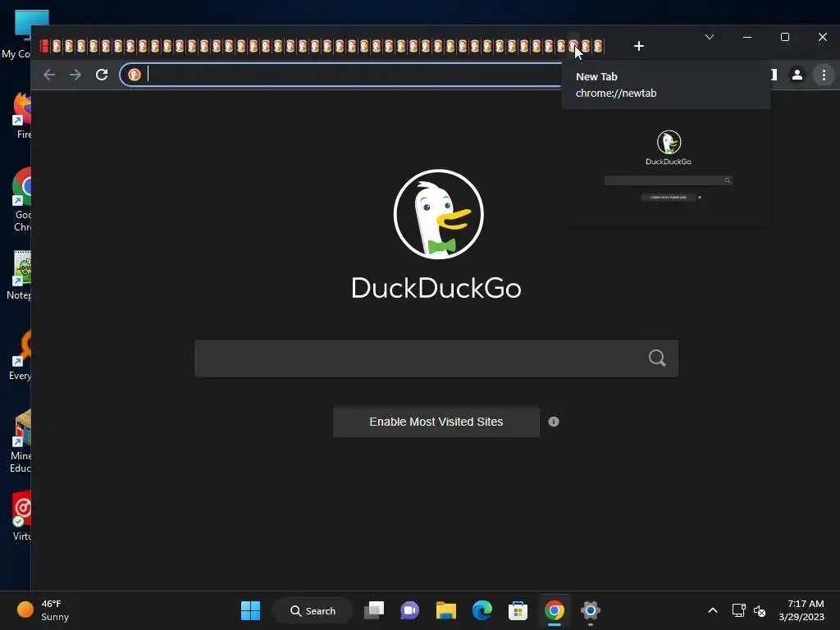Open a new tab with the plus button
Image resolution: width=840 pixels, height=630 pixels.
[x=638, y=46]
